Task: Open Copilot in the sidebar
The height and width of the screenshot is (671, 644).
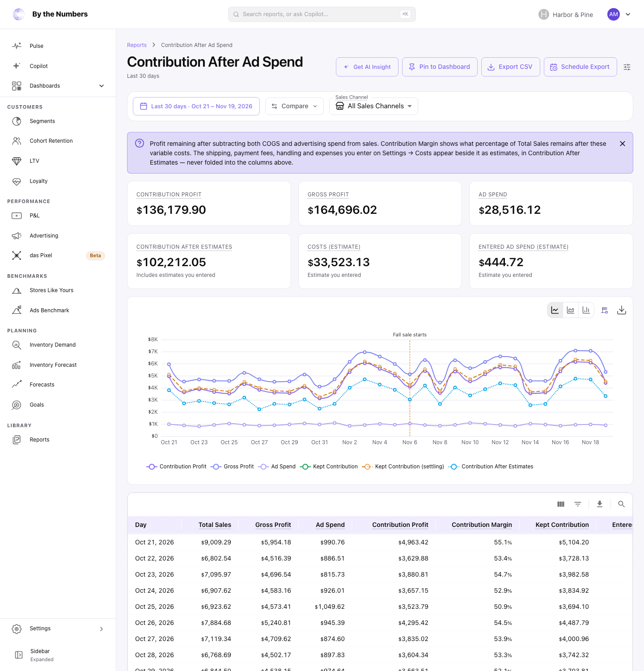Action: 58,66
